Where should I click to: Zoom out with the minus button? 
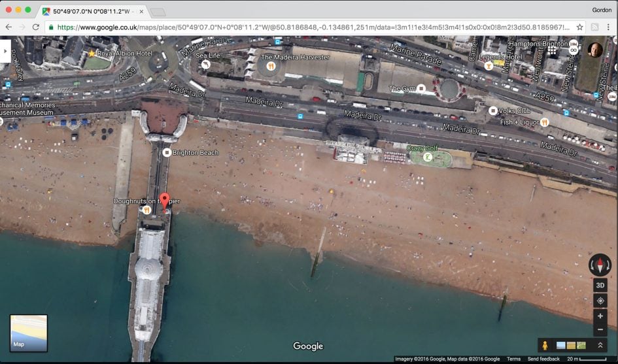click(600, 330)
